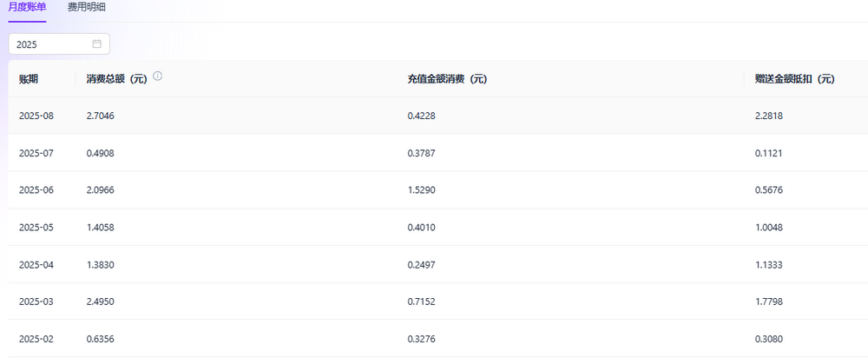Select the 2025-02 billing period cell
The height and width of the screenshot is (358, 868).
pos(36,340)
